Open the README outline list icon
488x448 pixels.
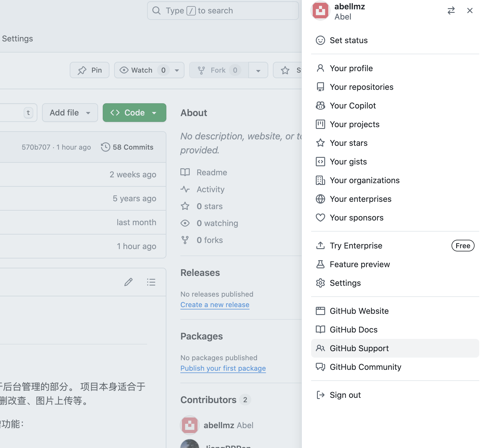[x=151, y=282]
